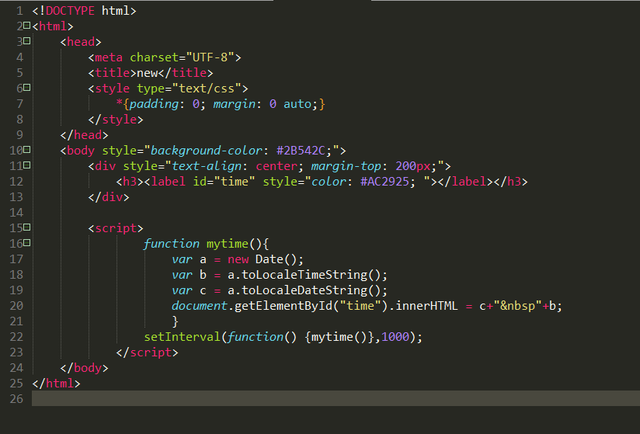This screenshot has height=434, width=640.
Task: Click the opening <script> tag
Action: point(116,228)
